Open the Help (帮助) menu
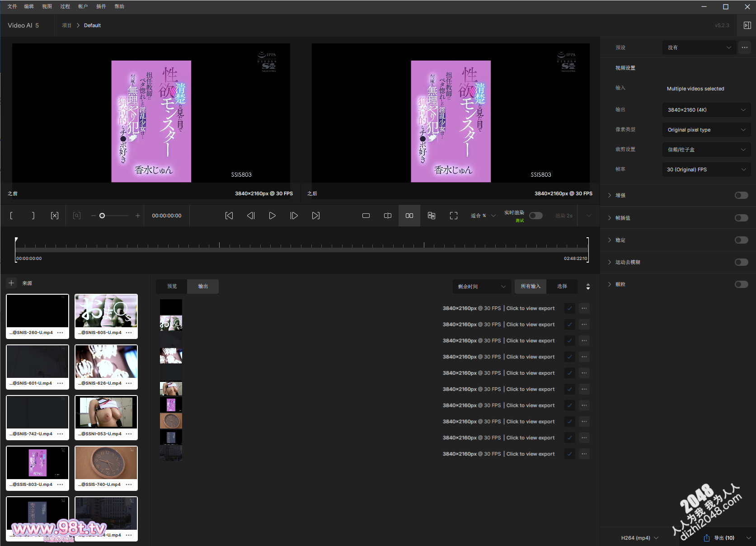Viewport: 756px width, 546px height. 119,6
